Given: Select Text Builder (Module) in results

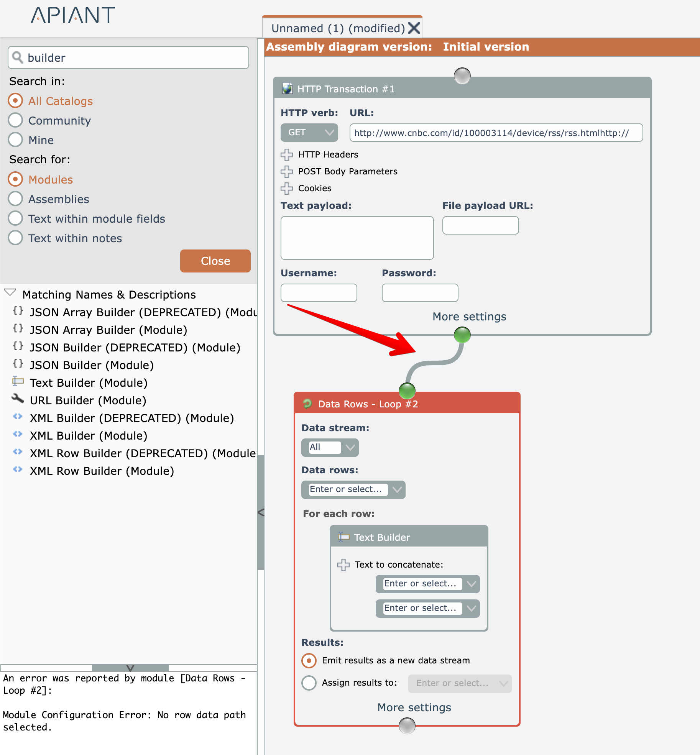Looking at the screenshot, I should (89, 383).
